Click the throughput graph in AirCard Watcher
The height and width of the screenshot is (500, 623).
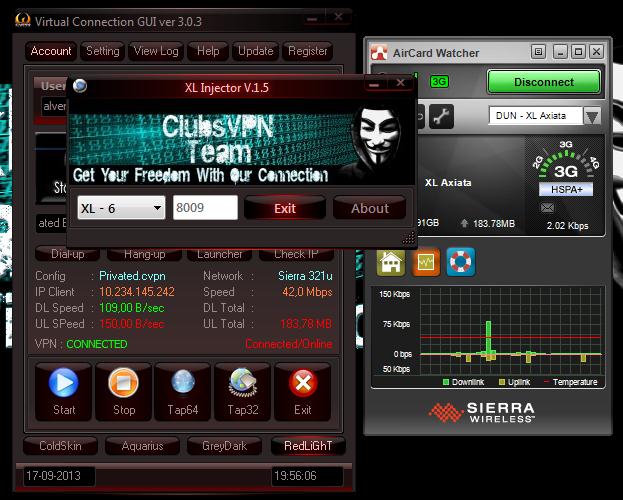point(511,331)
